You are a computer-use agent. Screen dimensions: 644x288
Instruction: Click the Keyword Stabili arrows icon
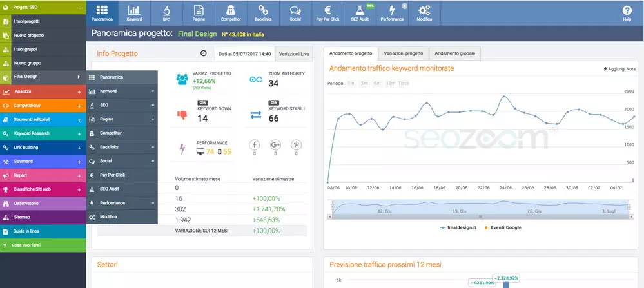256,115
